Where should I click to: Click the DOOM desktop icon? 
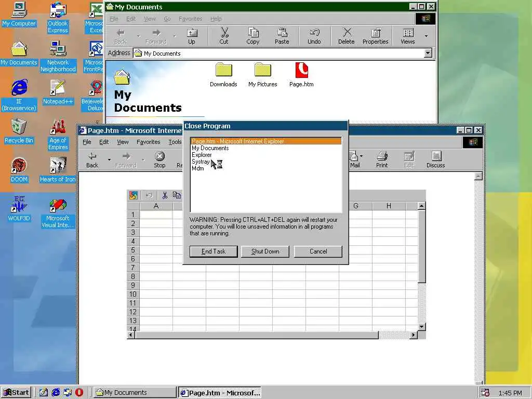tap(19, 170)
